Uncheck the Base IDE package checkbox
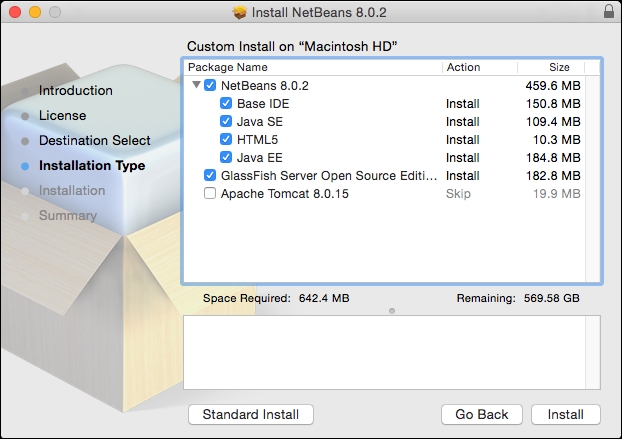Screen dimensions: 622x439 [226, 104]
